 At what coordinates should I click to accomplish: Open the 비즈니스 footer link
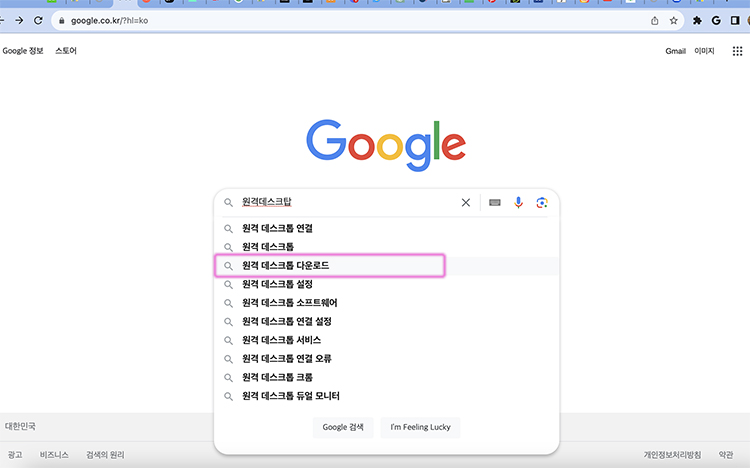[x=54, y=455]
